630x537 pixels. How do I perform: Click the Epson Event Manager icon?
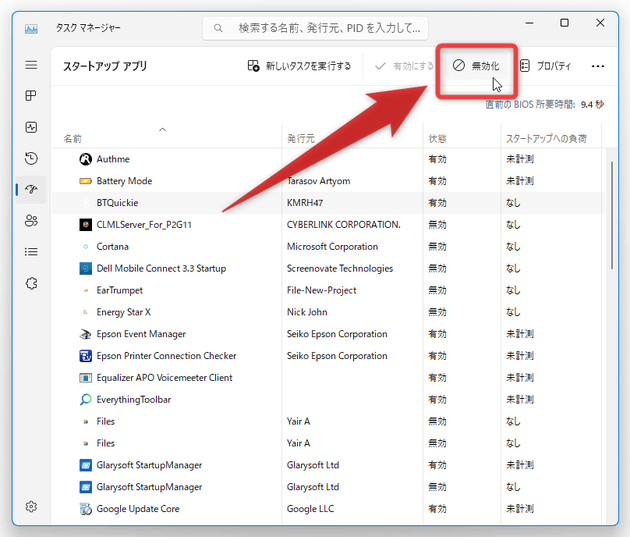[x=85, y=334]
